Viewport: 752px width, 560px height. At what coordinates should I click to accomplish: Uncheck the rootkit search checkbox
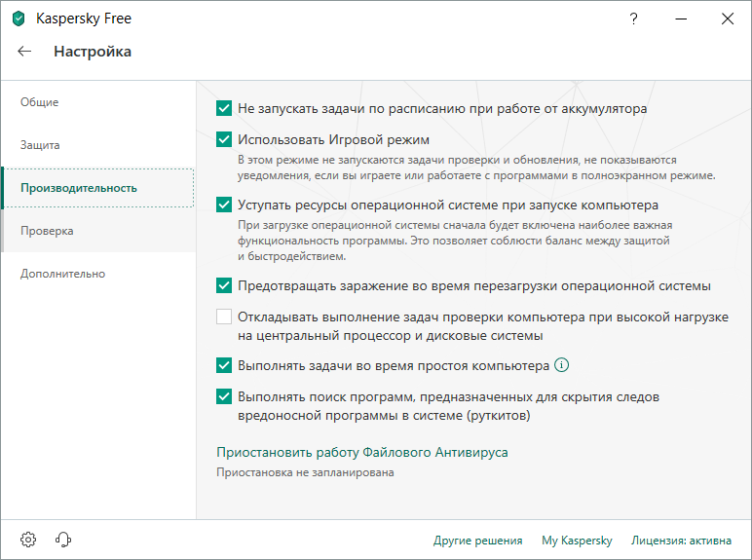coord(224,397)
